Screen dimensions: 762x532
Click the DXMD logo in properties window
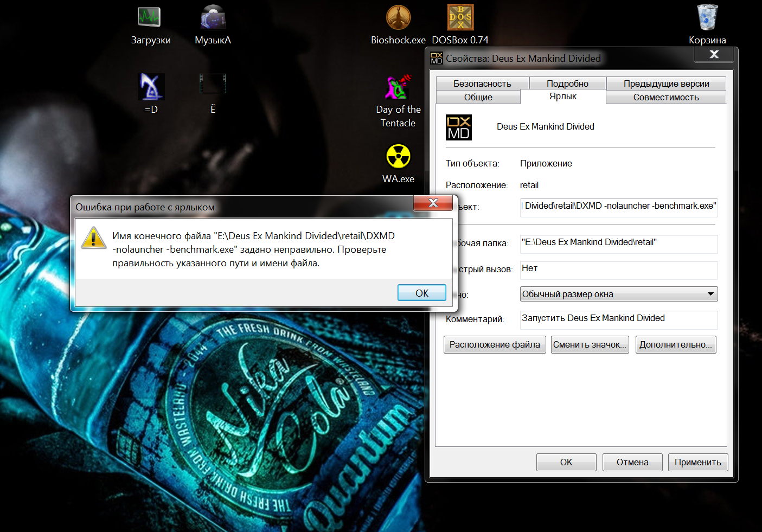click(x=459, y=127)
